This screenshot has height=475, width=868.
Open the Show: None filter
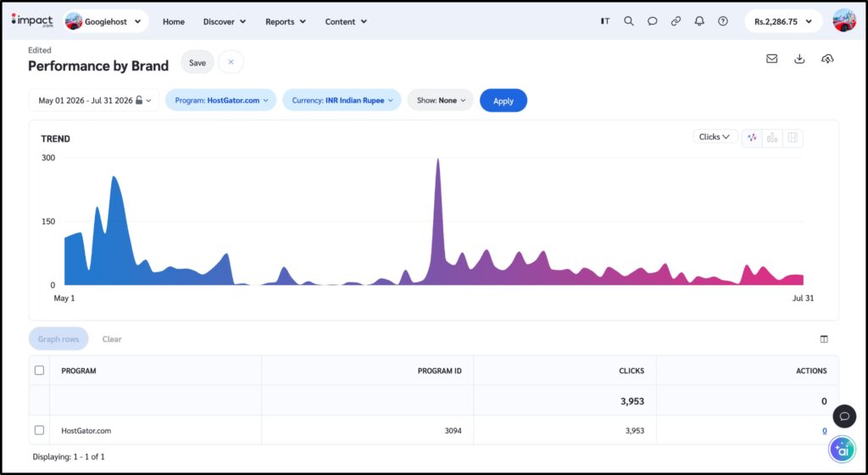pyautogui.click(x=441, y=100)
